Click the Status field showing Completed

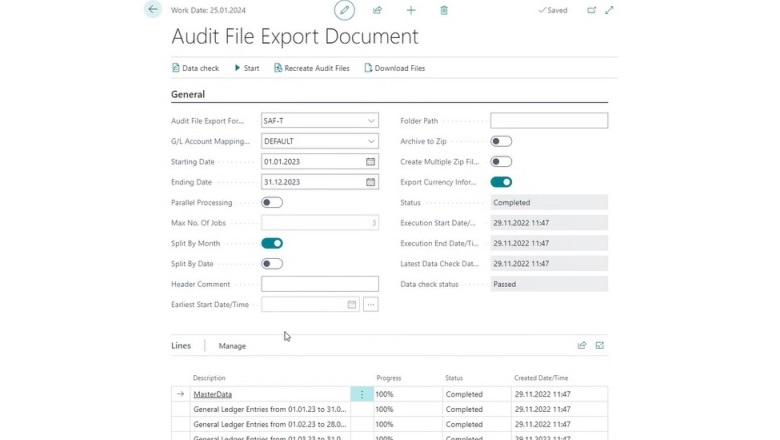pos(549,202)
